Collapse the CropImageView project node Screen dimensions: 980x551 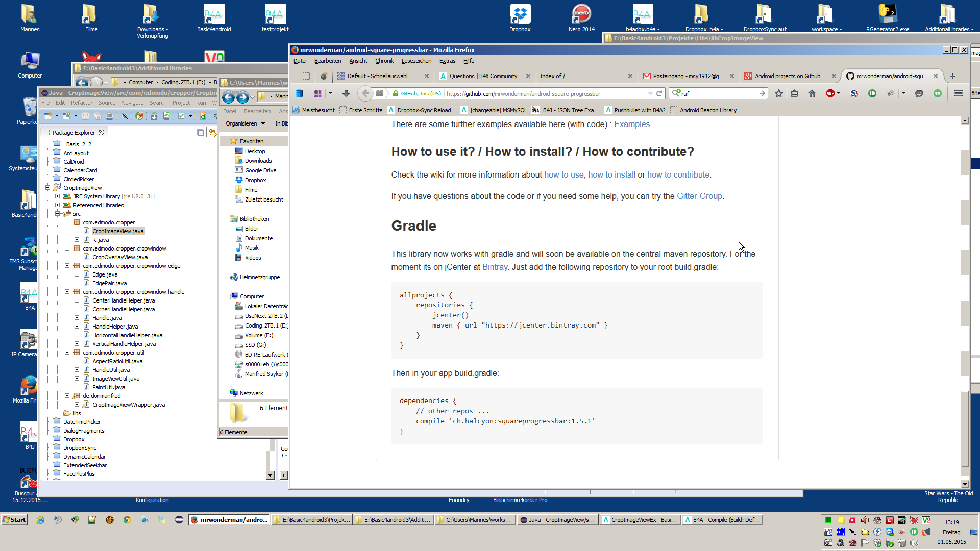[48, 188]
